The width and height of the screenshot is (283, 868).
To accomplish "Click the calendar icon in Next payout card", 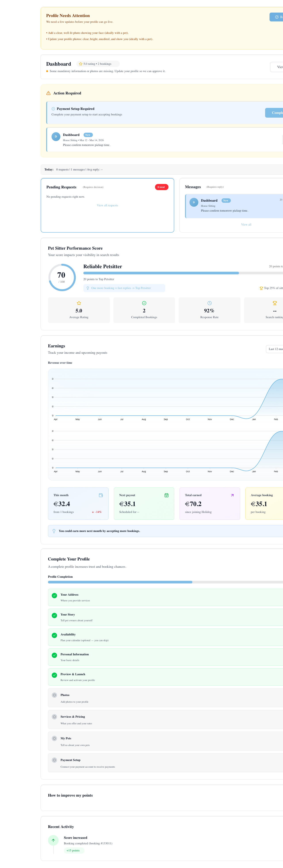I will tap(166, 495).
